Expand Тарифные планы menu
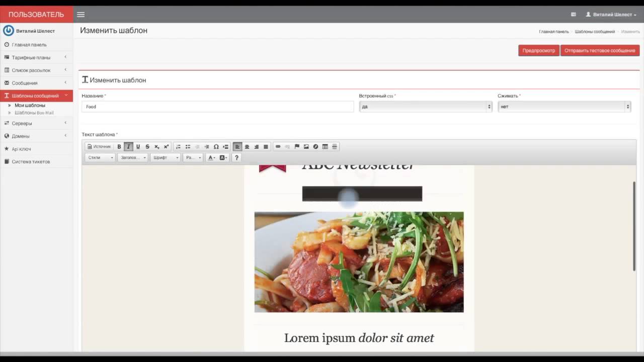This screenshot has width=644, height=362. (x=36, y=57)
